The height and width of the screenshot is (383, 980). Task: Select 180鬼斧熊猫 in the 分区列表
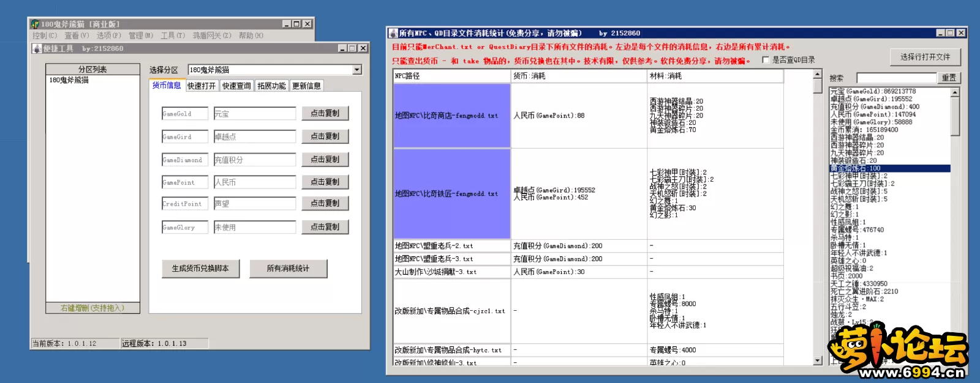69,80
